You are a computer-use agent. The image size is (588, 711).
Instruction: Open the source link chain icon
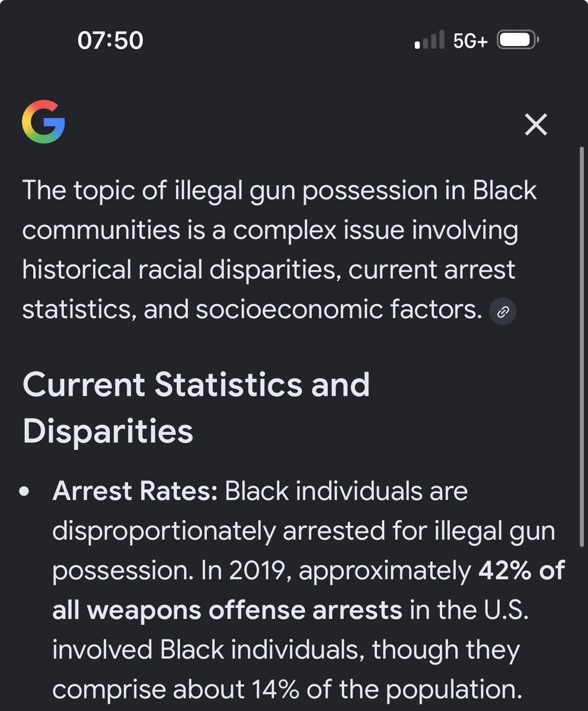pos(503,312)
